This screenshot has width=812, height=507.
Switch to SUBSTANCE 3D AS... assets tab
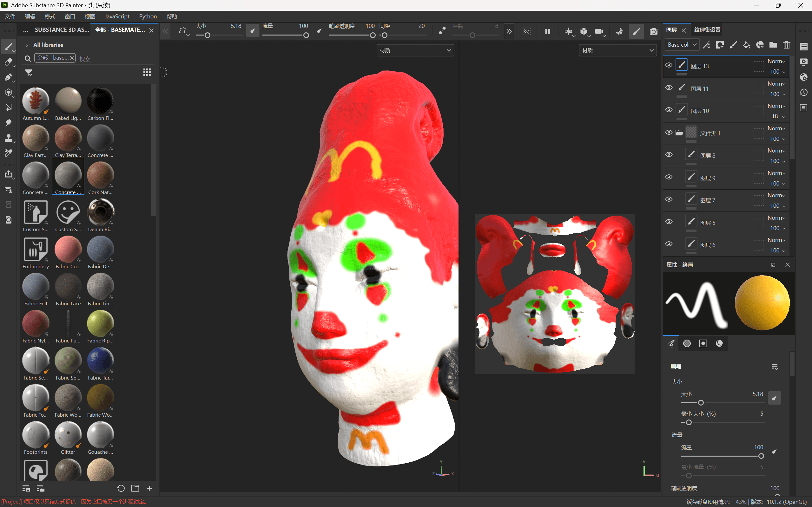(62, 30)
